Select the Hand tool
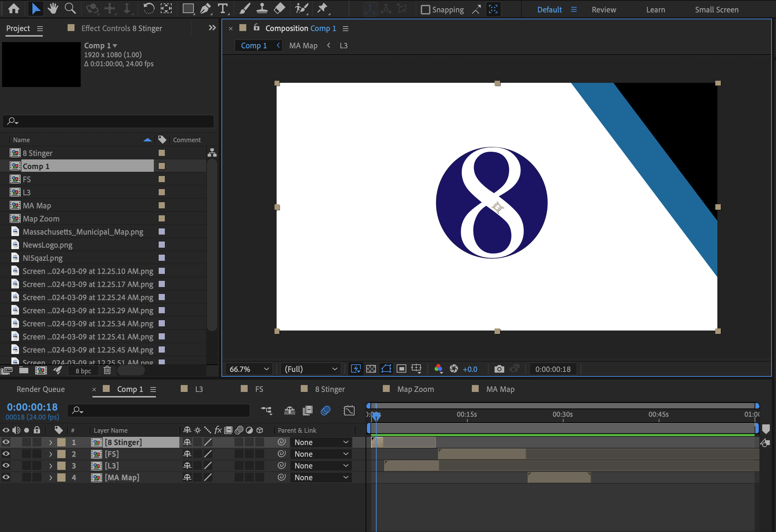This screenshot has width=776, height=532. point(53,9)
